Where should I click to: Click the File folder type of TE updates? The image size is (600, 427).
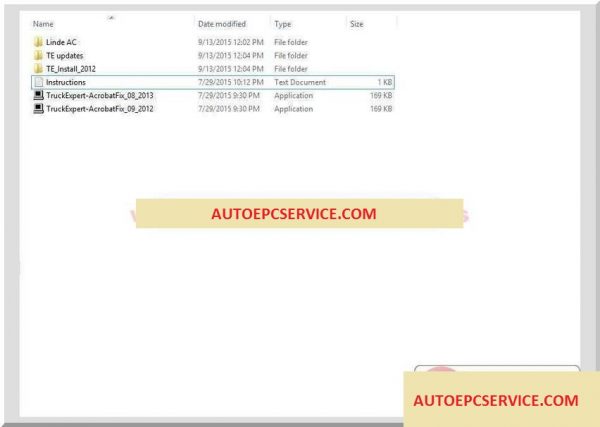click(291, 55)
